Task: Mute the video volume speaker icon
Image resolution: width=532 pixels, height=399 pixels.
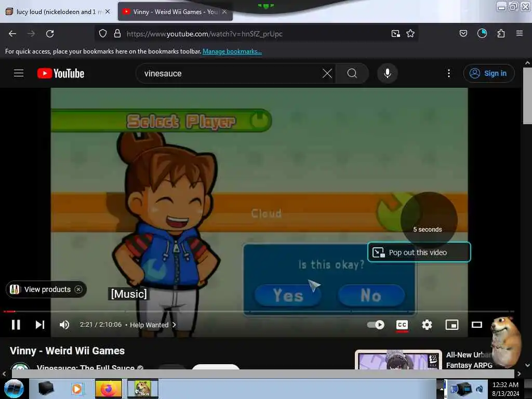Action: click(x=64, y=325)
